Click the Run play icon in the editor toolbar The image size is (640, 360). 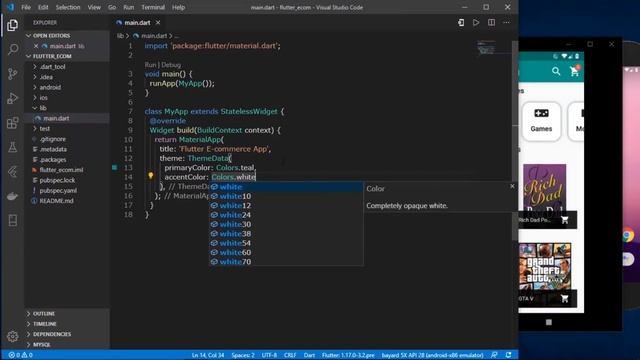[x=476, y=23]
